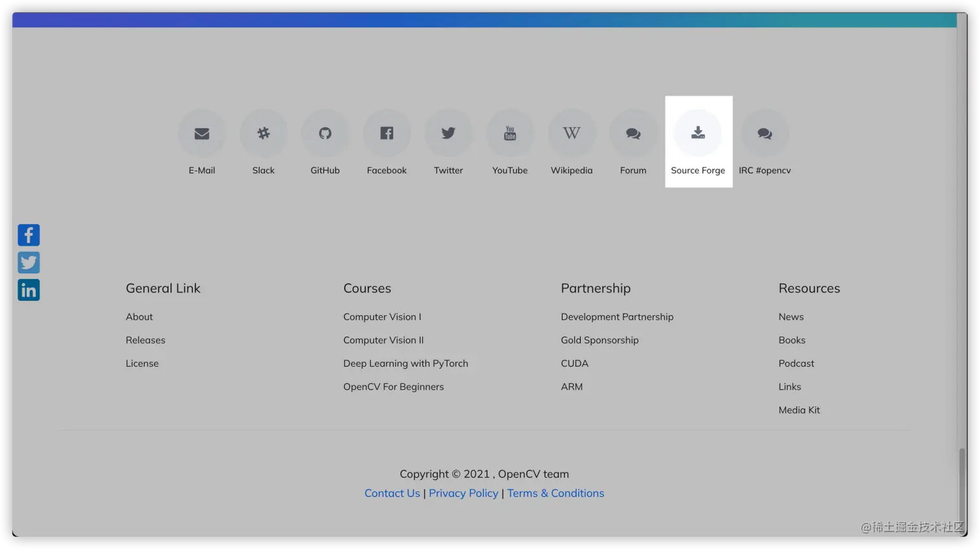
Task: Click the ARM partnership link
Action: (572, 387)
